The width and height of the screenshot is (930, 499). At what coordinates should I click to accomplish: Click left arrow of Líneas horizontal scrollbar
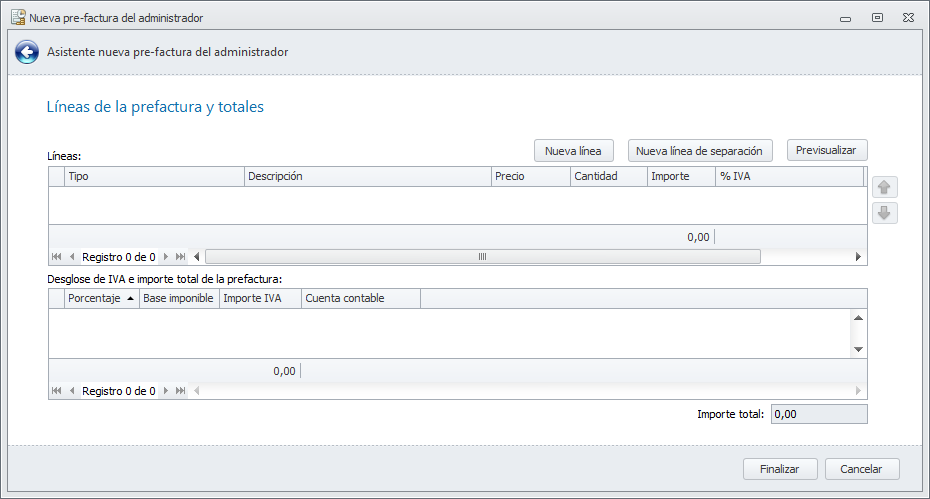pyautogui.click(x=197, y=257)
